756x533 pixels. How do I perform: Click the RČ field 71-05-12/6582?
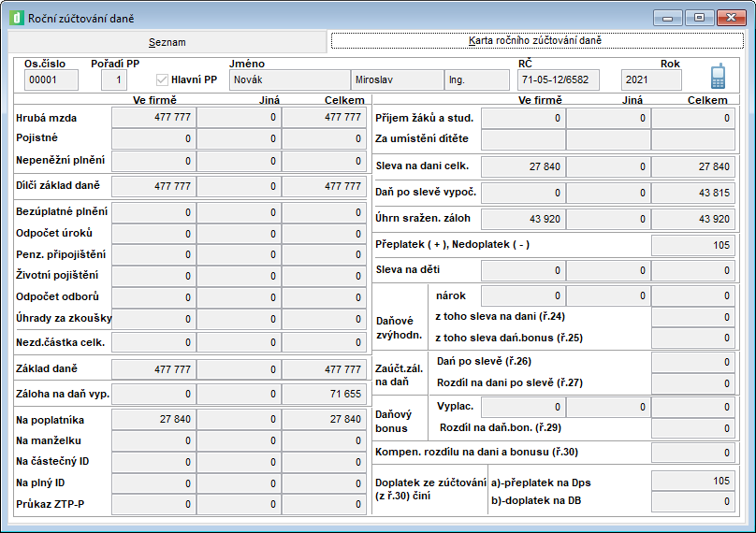click(x=559, y=80)
